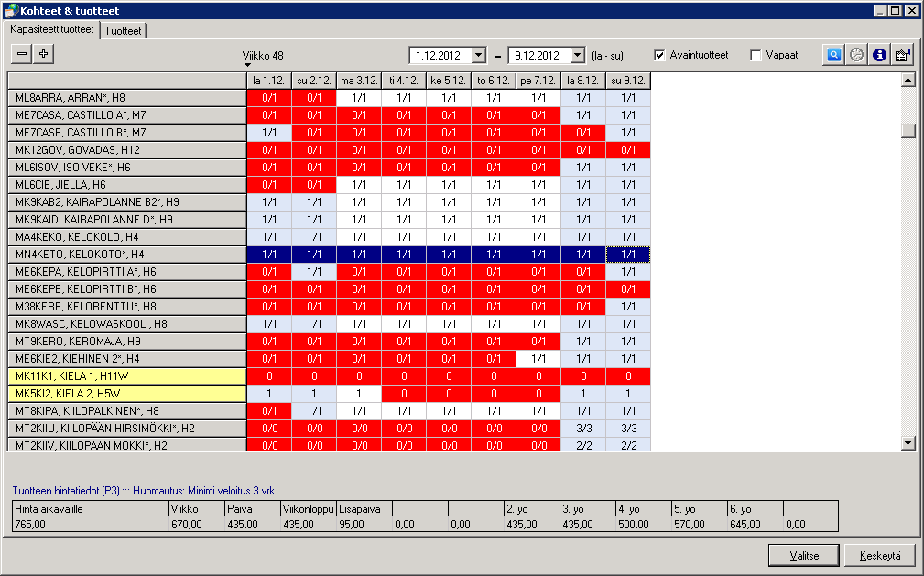Image resolution: width=924 pixels, height=576 pixels.
Task: Select yellow row MK5KI2, KIELA 2, H5W
Action: pyautogui.click(x=127, y=394)
